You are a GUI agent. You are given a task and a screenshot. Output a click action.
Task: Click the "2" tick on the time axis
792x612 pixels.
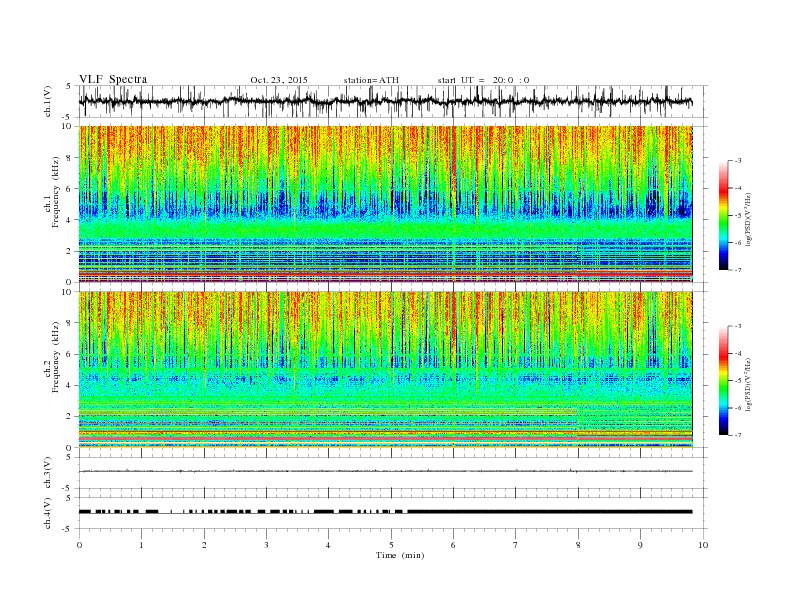[204, 545]
